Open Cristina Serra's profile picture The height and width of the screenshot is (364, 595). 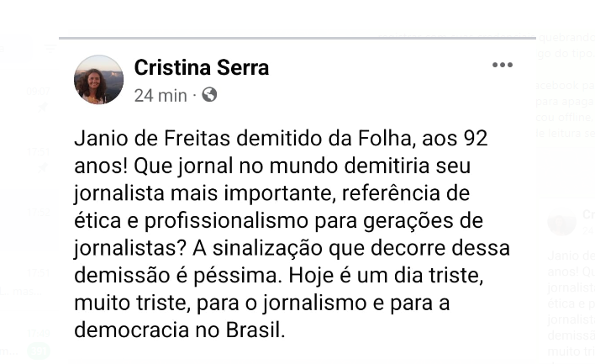tap(98, 79)
